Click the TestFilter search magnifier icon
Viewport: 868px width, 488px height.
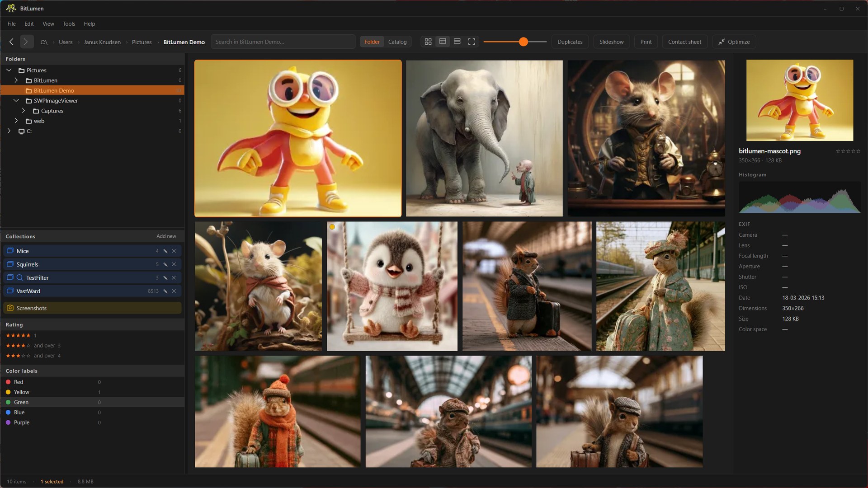pos(20,277)
